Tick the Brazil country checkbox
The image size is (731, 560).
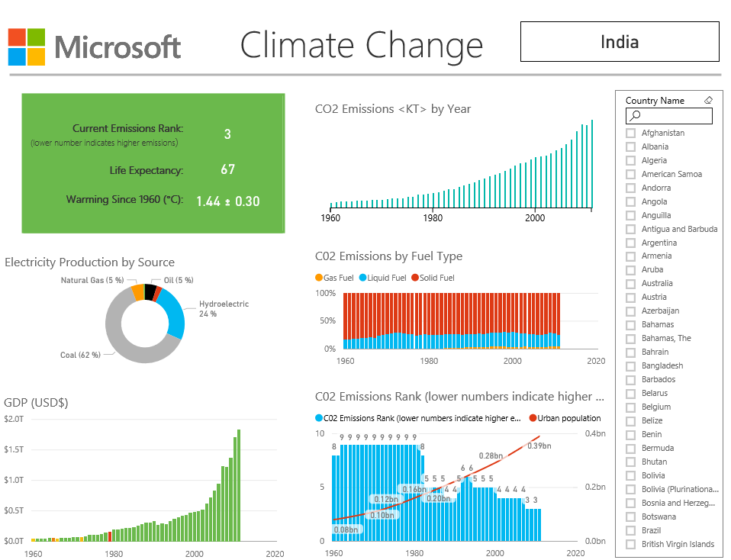click(630, 530)
